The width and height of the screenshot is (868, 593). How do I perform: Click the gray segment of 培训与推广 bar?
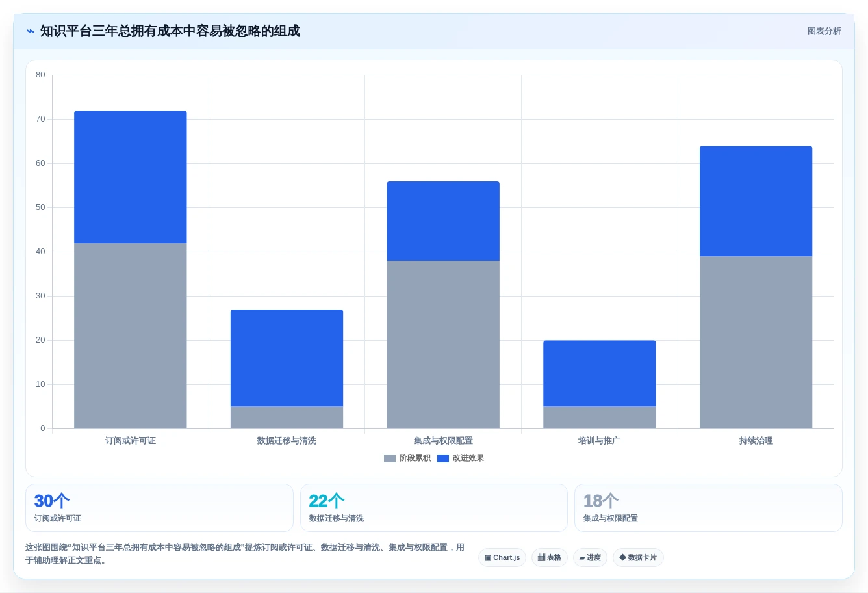coord(600,417)
